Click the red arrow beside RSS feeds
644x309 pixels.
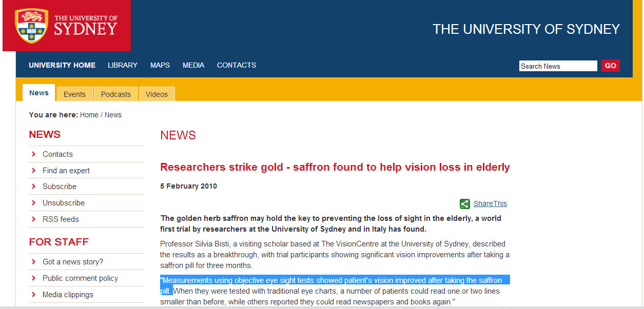tap(33, 219)
